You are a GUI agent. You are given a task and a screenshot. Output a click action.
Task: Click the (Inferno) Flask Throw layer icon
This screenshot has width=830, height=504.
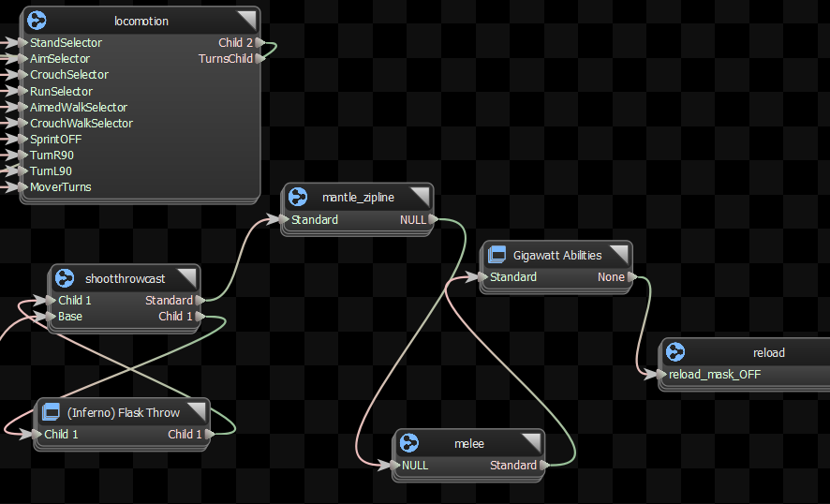pyautogui.click(x=51, y=412)
